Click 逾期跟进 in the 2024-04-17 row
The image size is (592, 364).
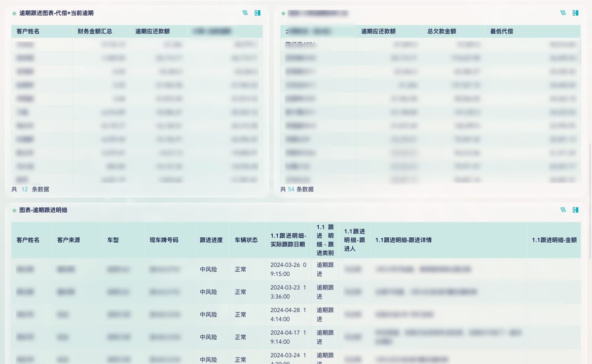tap(325, 337)
